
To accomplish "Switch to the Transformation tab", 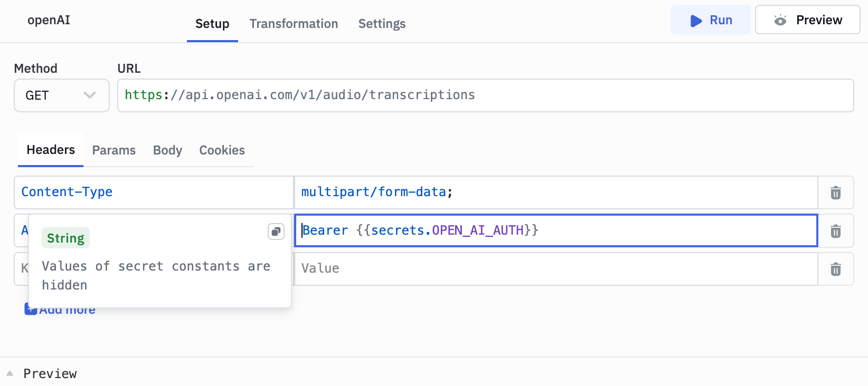I will pos(294,24).
